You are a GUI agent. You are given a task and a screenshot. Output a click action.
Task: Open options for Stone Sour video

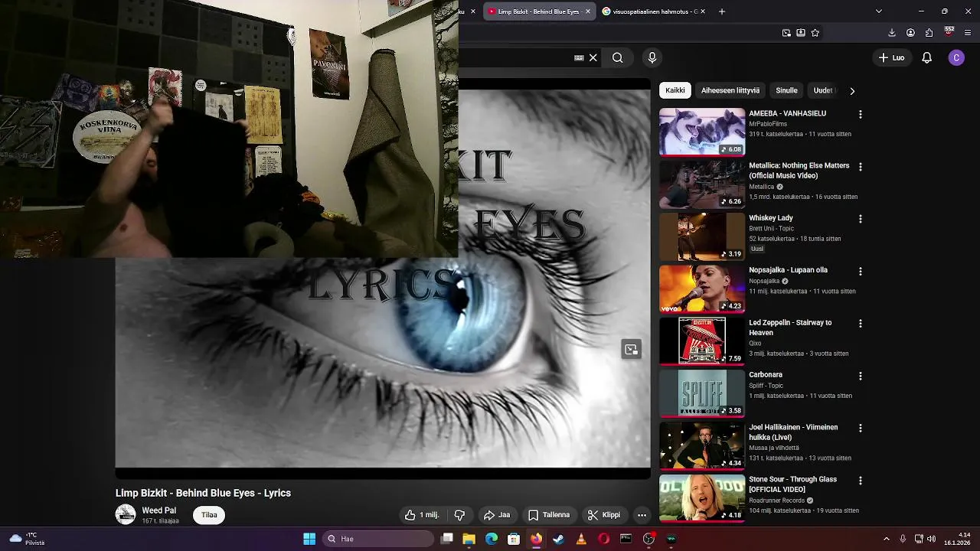click(860, 481)
